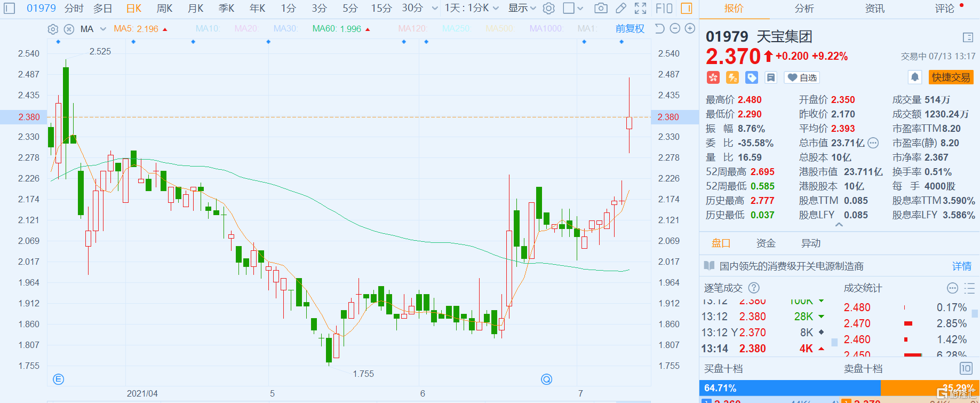Screen dimensions: 980x403
Task: Open the 显示 display dropdown
Action: (522, 8)
